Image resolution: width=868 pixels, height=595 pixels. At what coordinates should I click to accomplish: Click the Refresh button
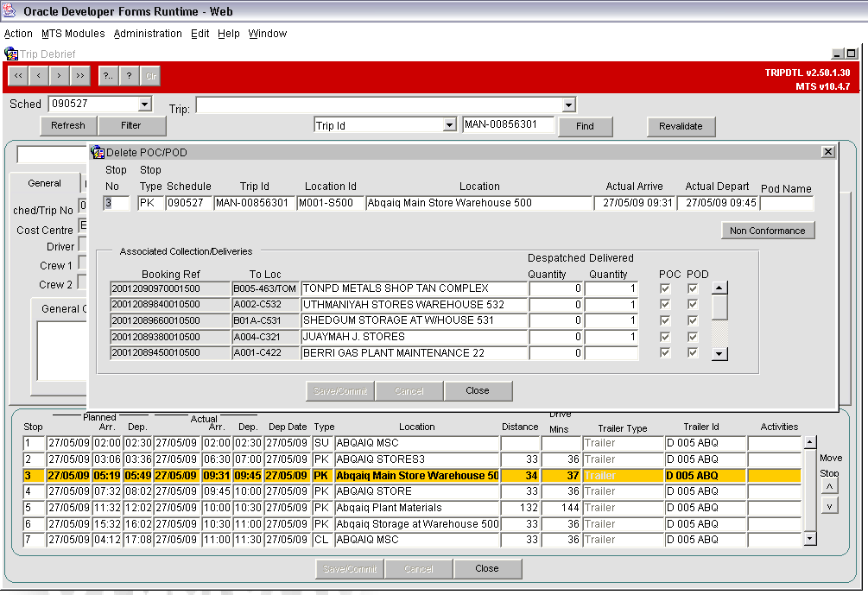tap(68, 125)
